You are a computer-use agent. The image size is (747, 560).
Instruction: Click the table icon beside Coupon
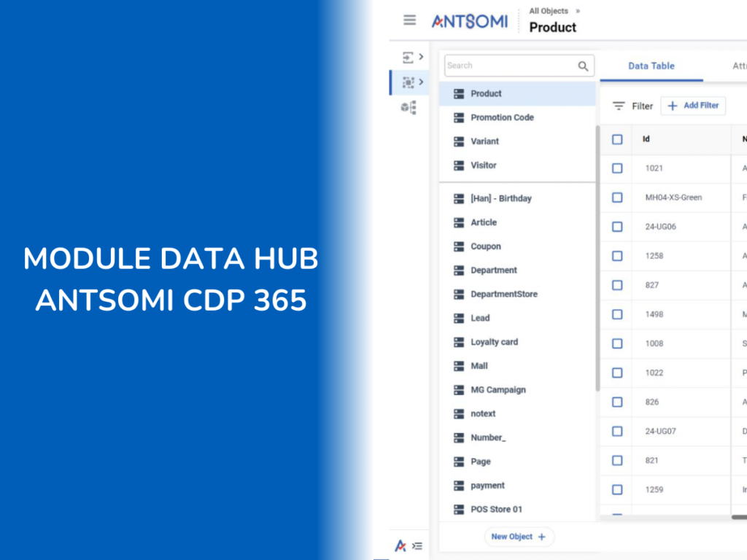pyautogui.click(x=459, y=246)
